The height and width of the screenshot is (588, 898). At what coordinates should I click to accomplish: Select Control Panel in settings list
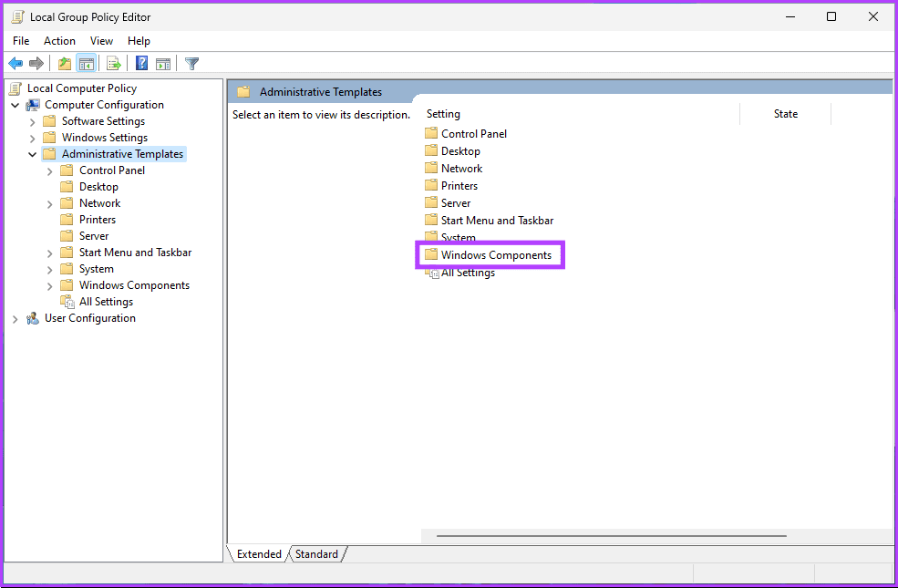tap(474, 134)
